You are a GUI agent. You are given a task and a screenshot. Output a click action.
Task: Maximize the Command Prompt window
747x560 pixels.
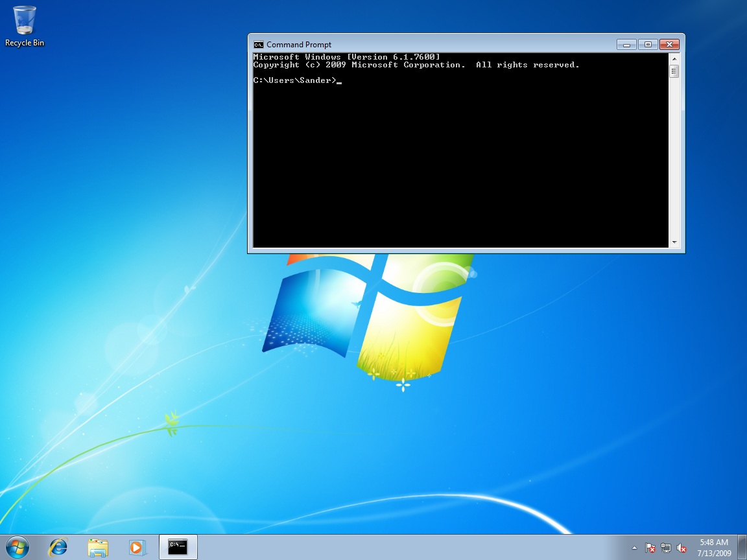(647, 44)
